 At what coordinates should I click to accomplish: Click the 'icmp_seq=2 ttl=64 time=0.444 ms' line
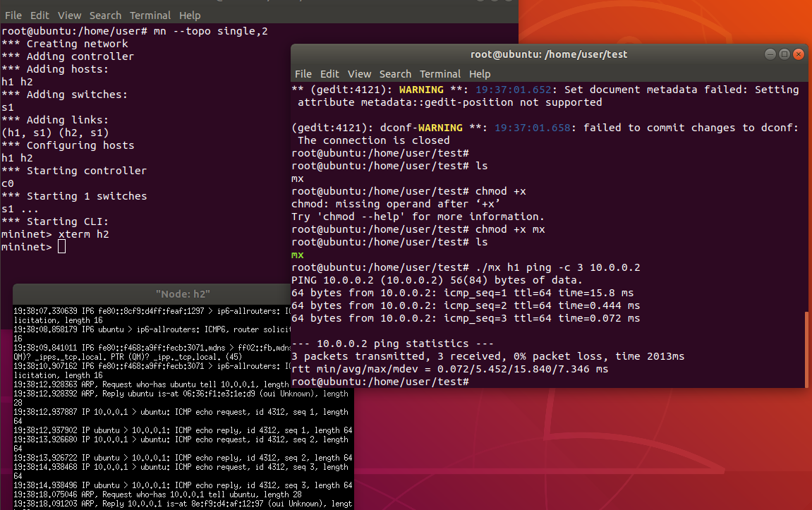(466, 305)
